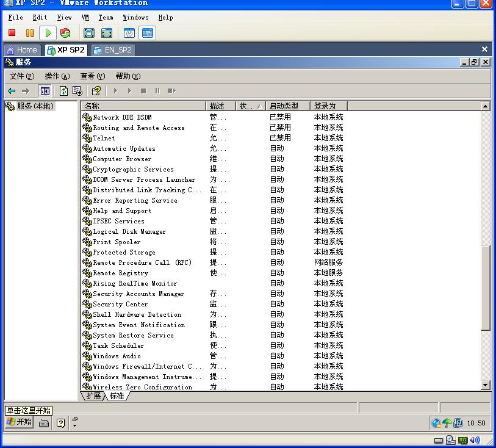The height and width of the screenshot is (448, 496).
Task: Click the services list scroll up arrow
Action: [x=485, y=106]
